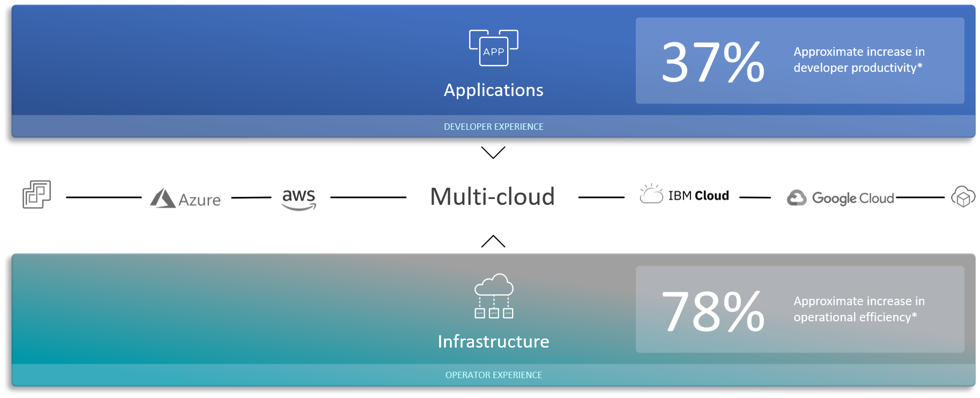Click the AWS logo

tap(299, 199)
